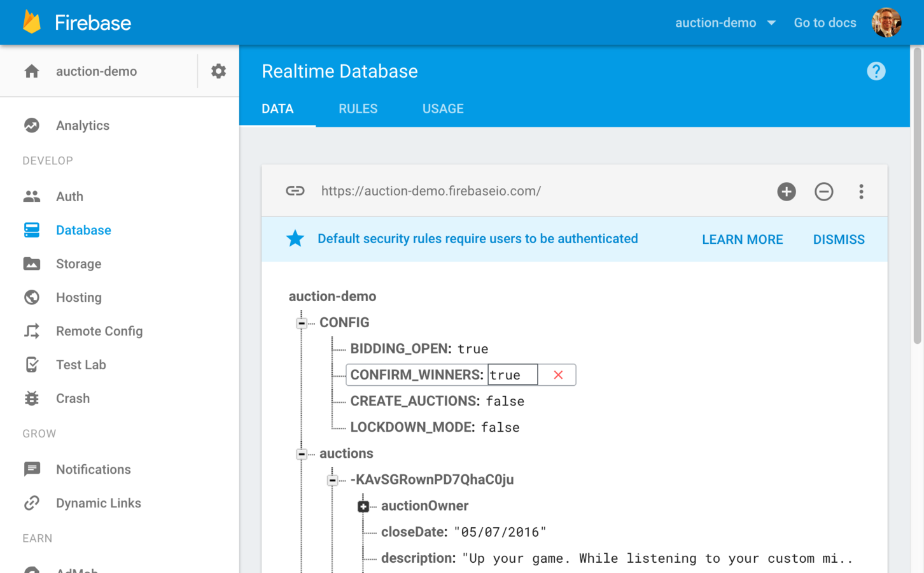Click LEARN MORE in security banner
924x573 pixels.
tap(743, 239)
